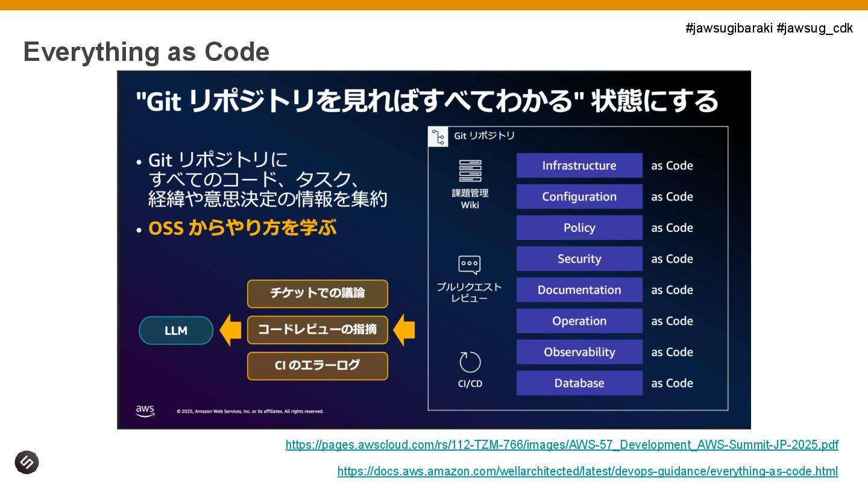Click the embedded AWS slide image

(434, 250)
